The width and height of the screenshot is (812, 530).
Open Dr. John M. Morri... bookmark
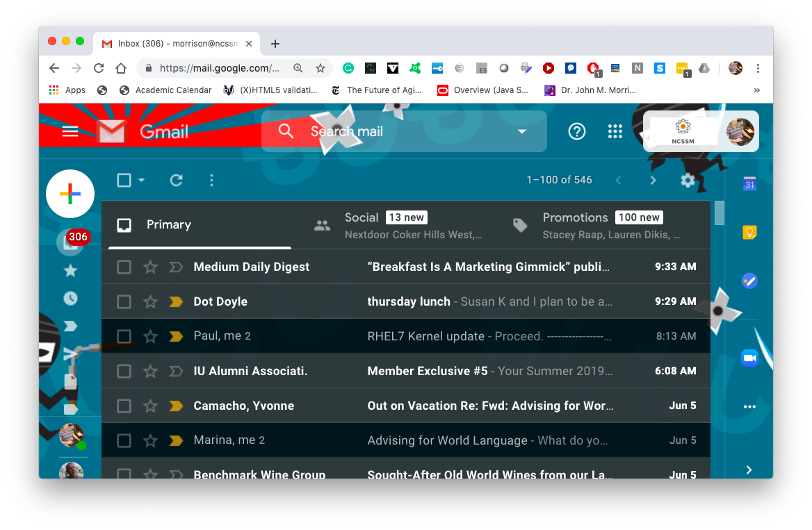pyautogui.click(x=590, y=90)
